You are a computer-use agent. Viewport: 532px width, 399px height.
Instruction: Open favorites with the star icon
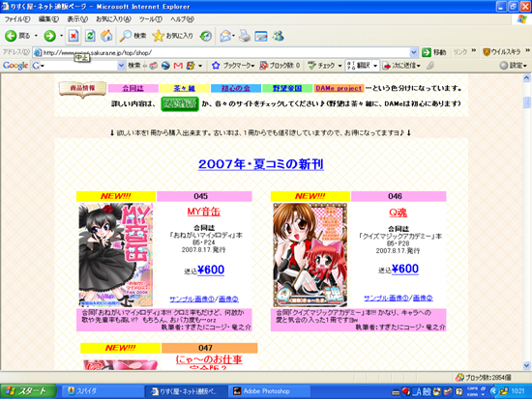[x=158, y=36]
